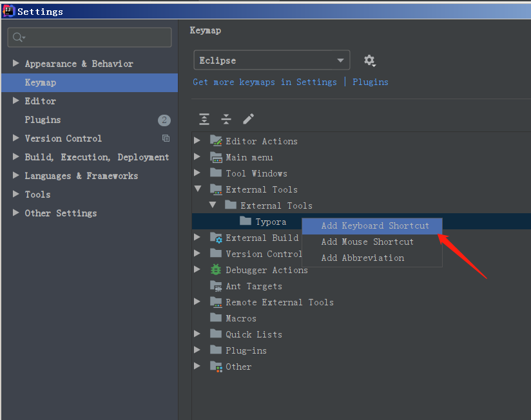The height and width of the screenshot is (420, 531).
Task: Choose Add Mouse Shortcut from the context menu
Action: point(367,242)
